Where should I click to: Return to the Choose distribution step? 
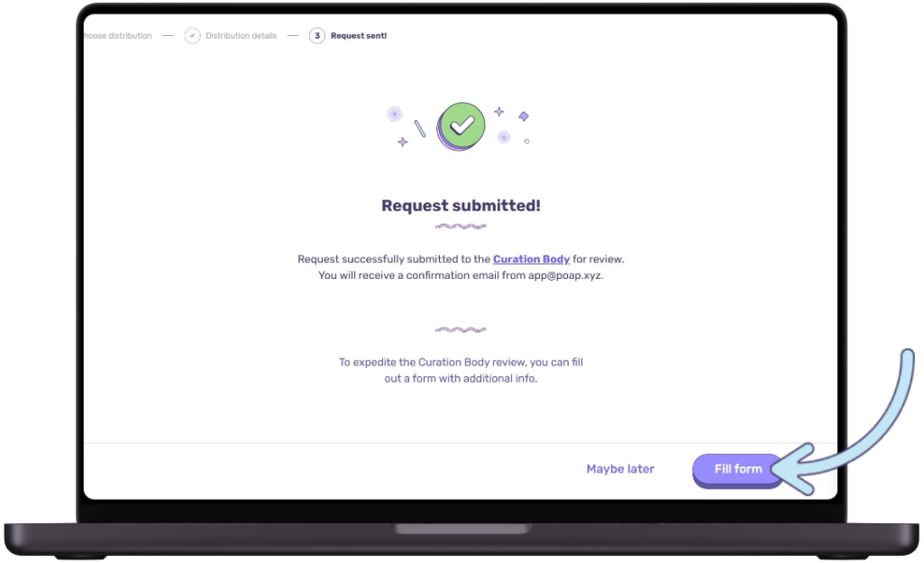118,36
